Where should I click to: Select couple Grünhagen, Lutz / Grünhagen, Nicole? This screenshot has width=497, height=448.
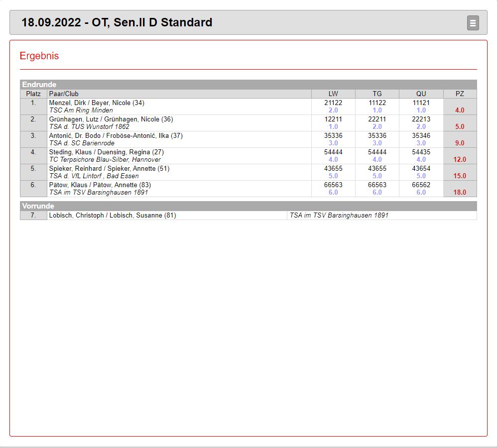coord(111,119)
